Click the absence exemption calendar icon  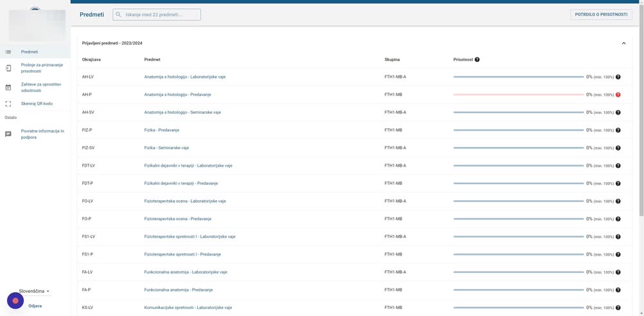[8, 88]
